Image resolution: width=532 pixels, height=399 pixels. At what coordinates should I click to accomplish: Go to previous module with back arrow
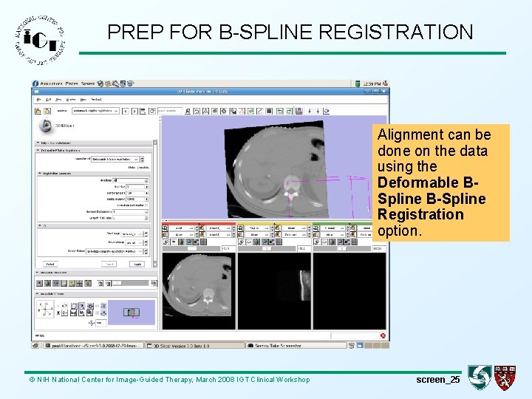click(x=126, y=111)
